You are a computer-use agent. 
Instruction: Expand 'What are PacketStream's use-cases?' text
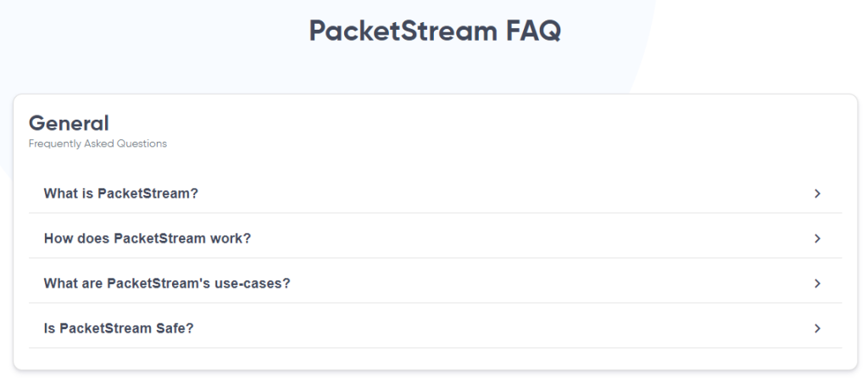[167, 283]
